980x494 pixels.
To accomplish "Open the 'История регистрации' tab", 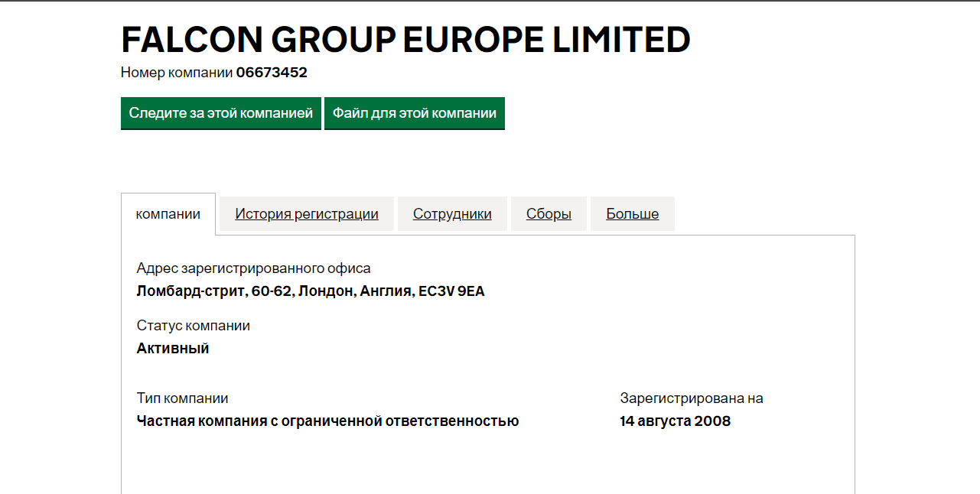I will point(307,214).
